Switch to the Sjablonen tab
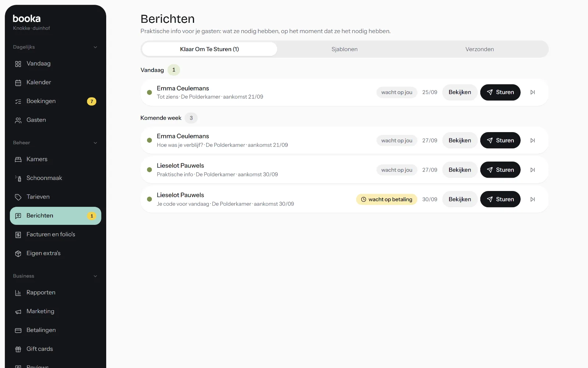The image size is (588, 368). pos(344,49)
